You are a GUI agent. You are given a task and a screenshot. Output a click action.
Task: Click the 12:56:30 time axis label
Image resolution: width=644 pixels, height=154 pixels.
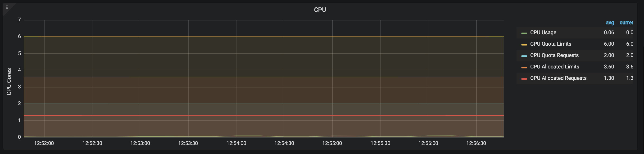coord(476,143)
